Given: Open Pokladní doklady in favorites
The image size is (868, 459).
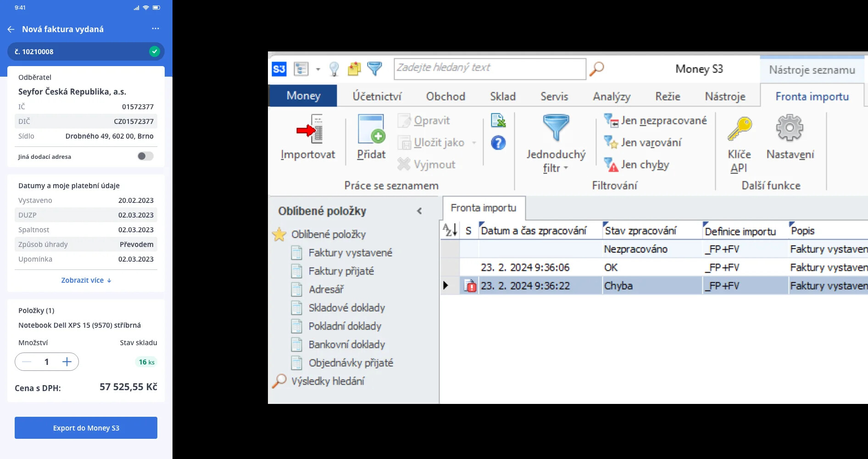Looking at the screenshot, I should tap(336, 326).
